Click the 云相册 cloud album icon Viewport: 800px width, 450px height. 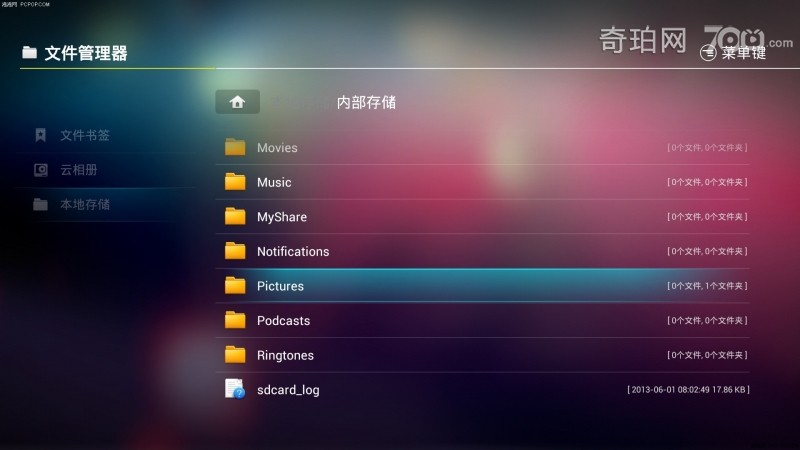coord(41,169)
